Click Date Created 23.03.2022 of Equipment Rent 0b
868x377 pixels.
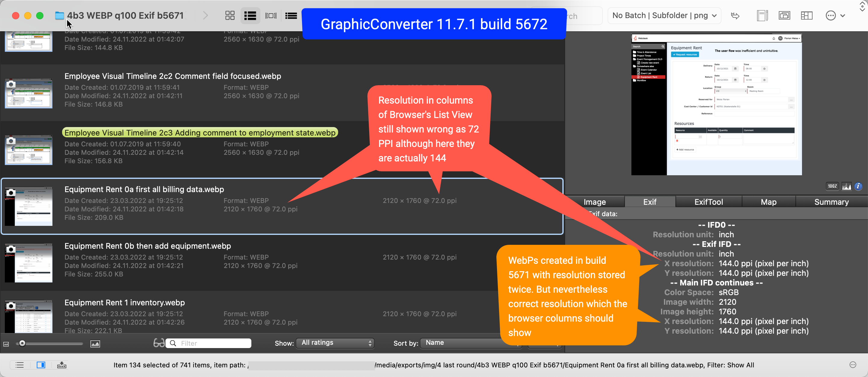pyautogui.click(x=124, y=257)
